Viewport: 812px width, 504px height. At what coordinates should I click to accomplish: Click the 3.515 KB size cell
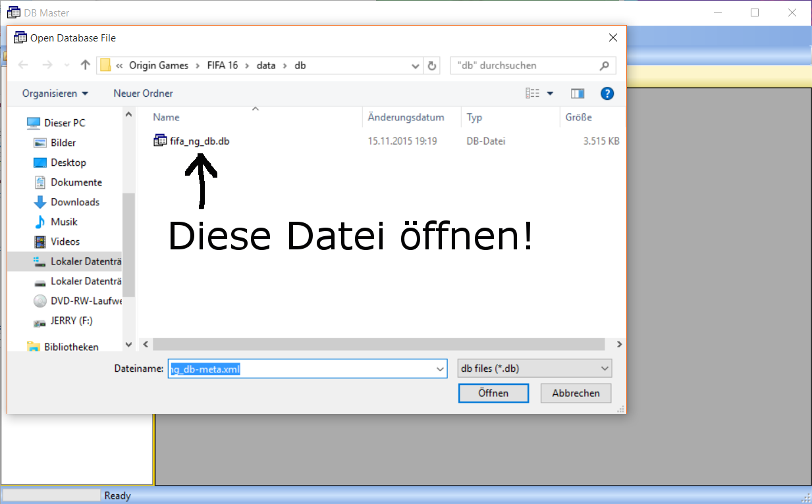[601, 141]
